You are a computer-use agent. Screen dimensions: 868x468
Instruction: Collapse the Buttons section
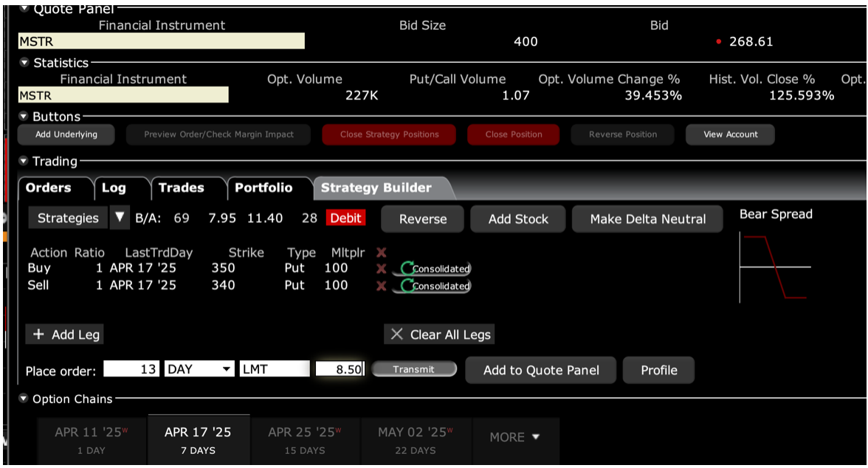[24, 117]
